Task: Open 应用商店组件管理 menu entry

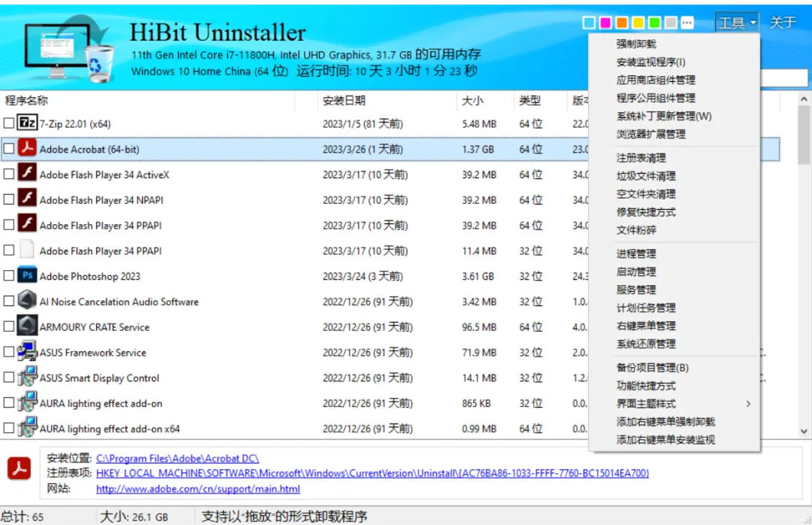Action: [x=674, y=80]
